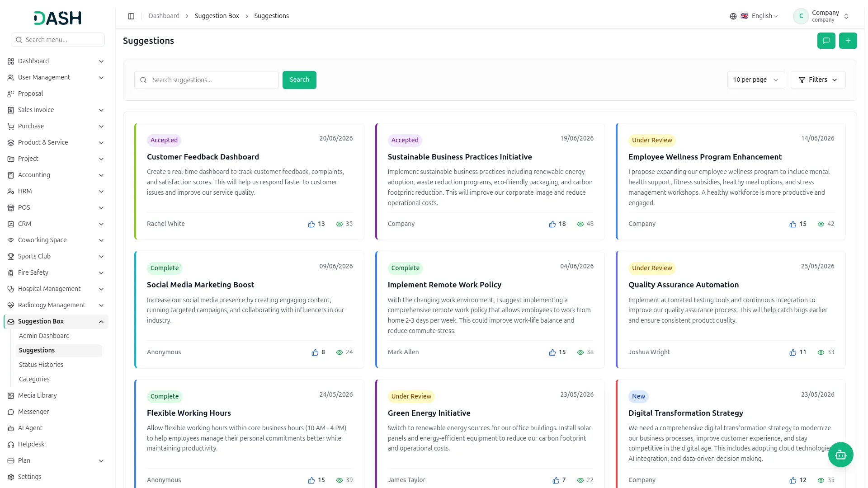Viewport: 868px width, 488px height.
Task: Click the AI Agent sidebar icon
Action: click(11, 428)
